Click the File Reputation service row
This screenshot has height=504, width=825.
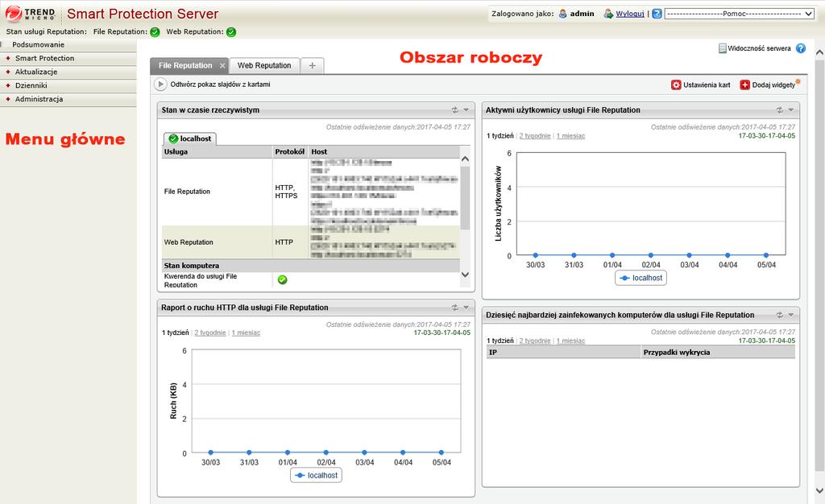pos(310,192)
